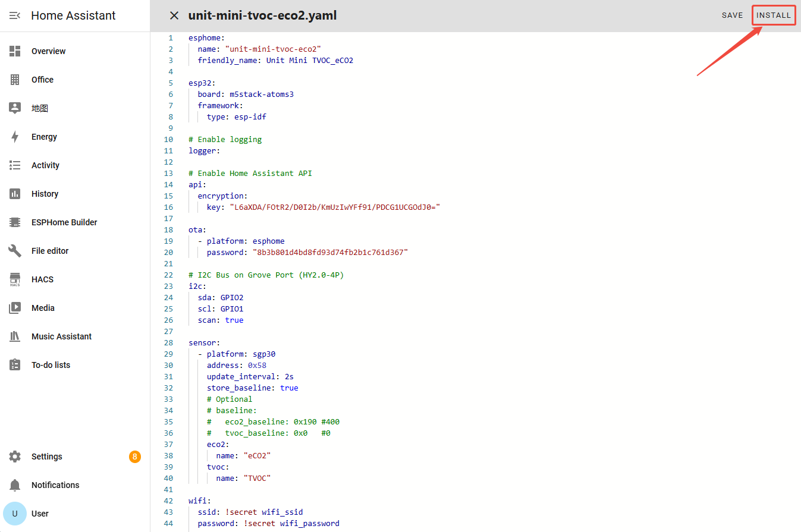
Task: Open the User profile avatar
Action: point(15,514)
